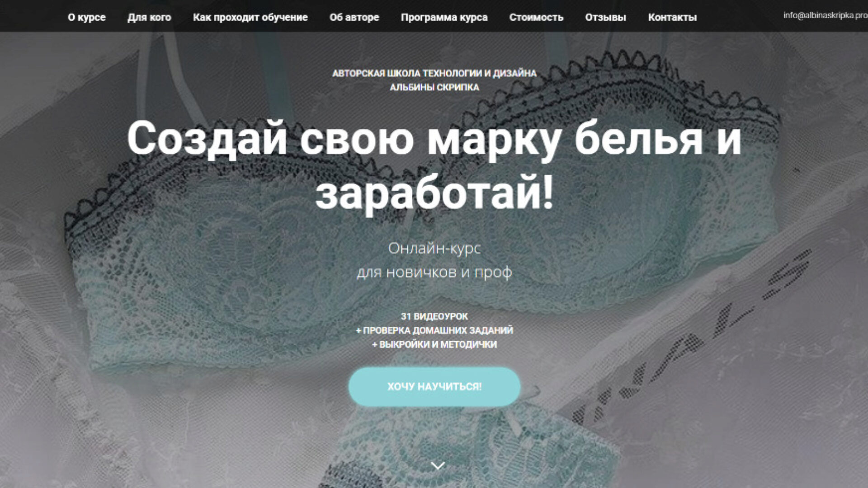Select 'Об авторе' in the navigation bar
This screenshot has height=488, width=868.
[x=354, y=17]
